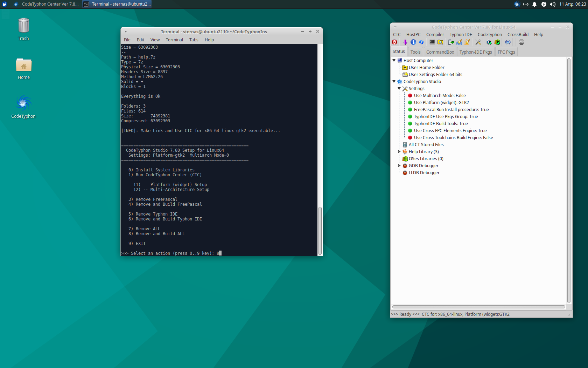This screenshot has width=588, height=368.
Task: Open Terminal window menu dropdown arrow in titlebar
Action: [x=126, y=32]
